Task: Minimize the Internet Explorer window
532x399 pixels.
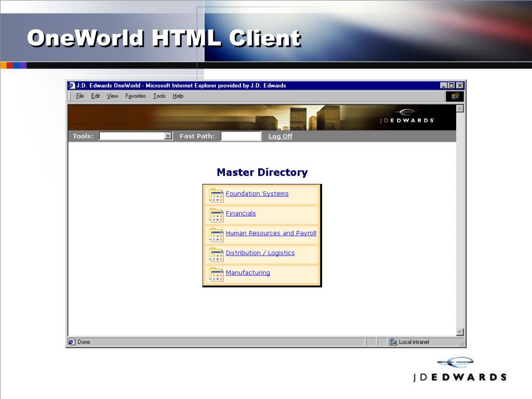Action: tap(444, 86)
